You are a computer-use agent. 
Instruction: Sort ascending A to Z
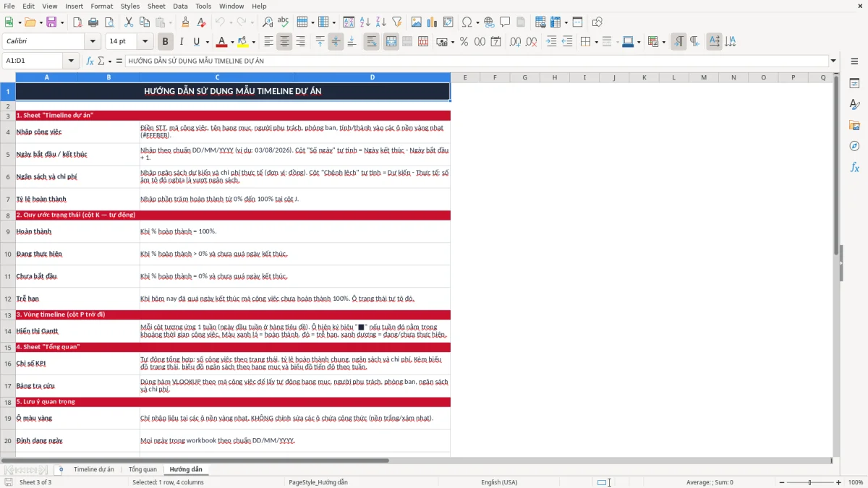(365, 22)
